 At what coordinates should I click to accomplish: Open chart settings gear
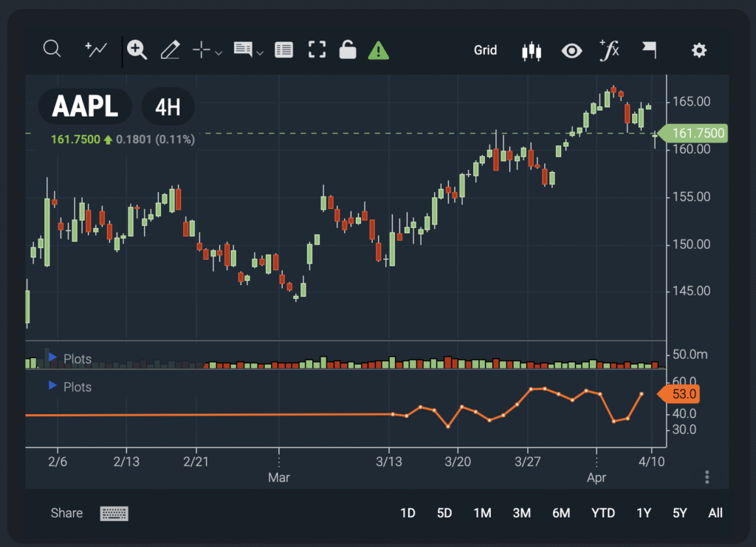tap(698, 50)
